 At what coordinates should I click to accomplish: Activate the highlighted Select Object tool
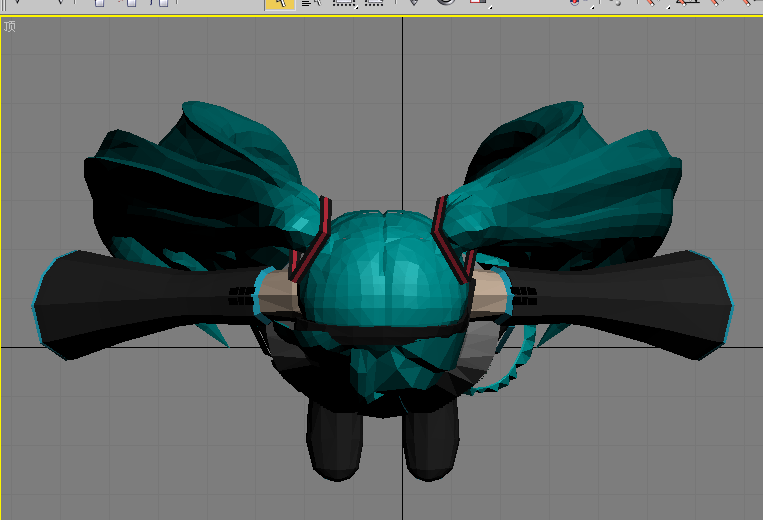[x=280, y=4]
